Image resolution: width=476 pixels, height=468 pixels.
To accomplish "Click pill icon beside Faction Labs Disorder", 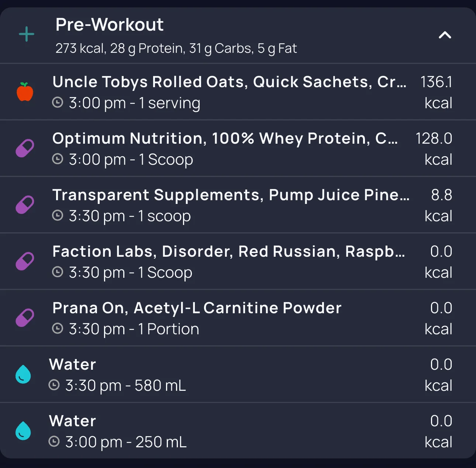I will pyautogui.click(x=25, y=262).
